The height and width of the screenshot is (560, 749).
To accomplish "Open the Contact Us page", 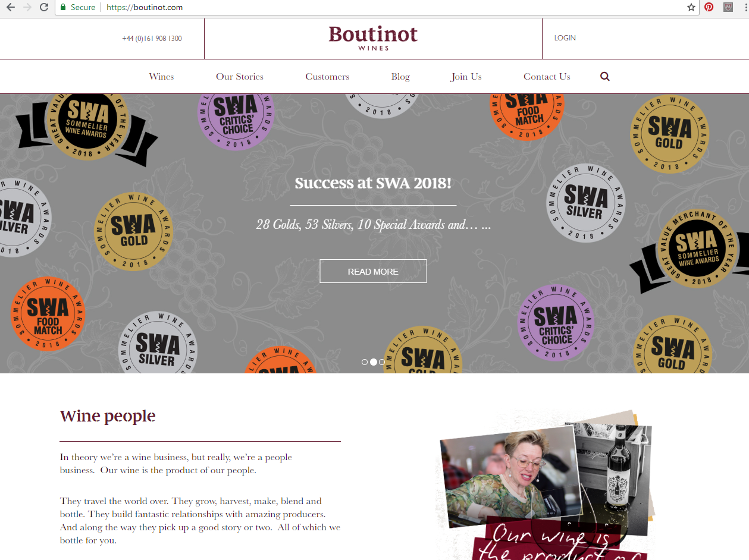I will point(547,77).
